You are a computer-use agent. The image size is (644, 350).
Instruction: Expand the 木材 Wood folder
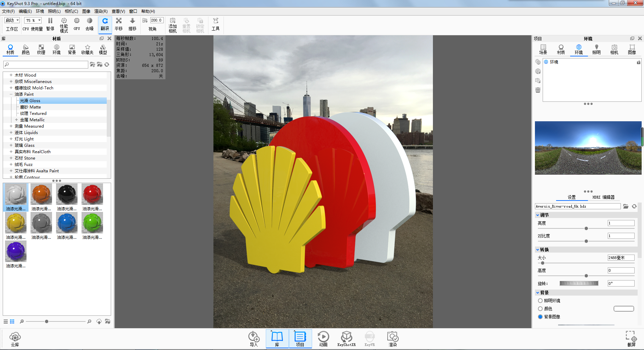11,75
